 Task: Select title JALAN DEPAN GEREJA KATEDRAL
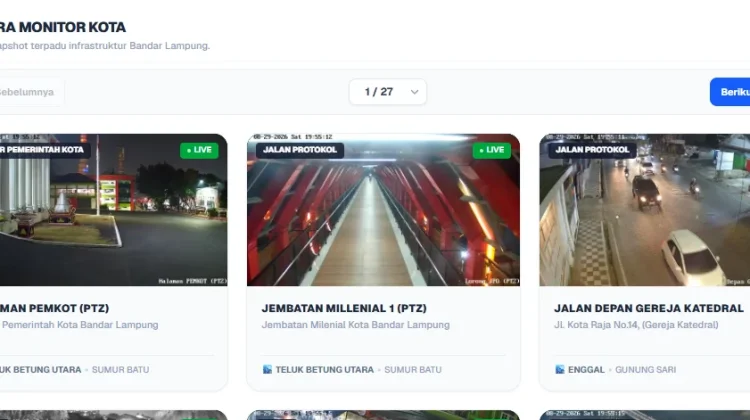[x=649, y=309]
